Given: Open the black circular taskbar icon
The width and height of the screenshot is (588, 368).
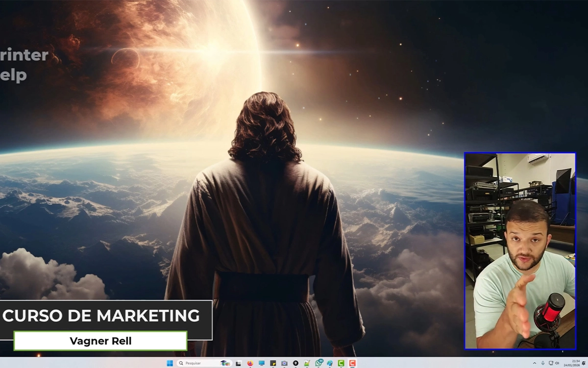Looking at the screenshot, I should click(x=295, y=363).
